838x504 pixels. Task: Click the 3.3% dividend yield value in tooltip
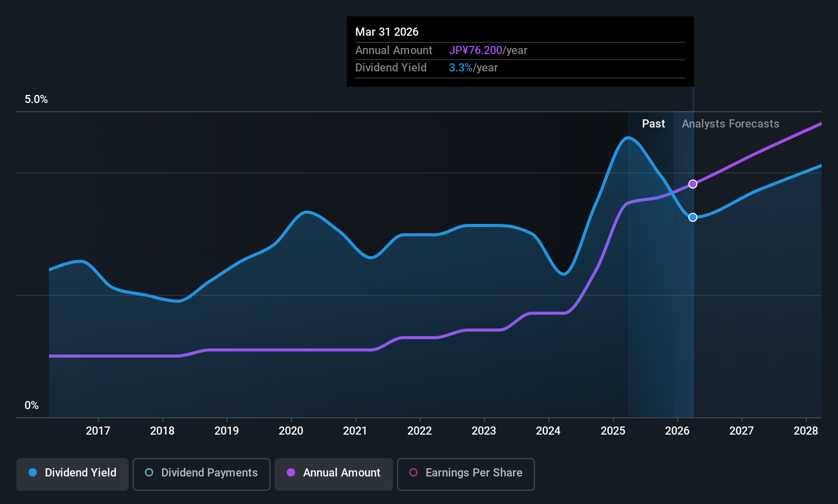coord(460,68)
